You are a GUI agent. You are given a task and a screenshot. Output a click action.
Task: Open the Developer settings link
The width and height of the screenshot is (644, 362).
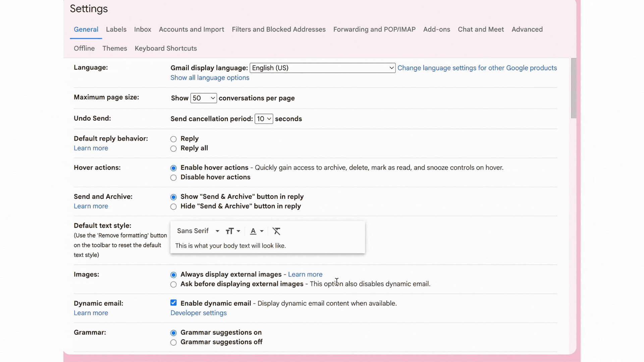click(x=199, y=313)
